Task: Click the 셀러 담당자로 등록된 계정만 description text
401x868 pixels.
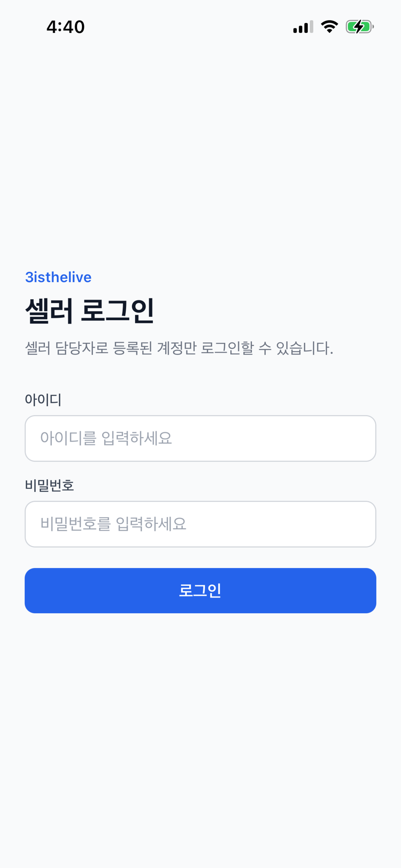Action: (179, 348)
